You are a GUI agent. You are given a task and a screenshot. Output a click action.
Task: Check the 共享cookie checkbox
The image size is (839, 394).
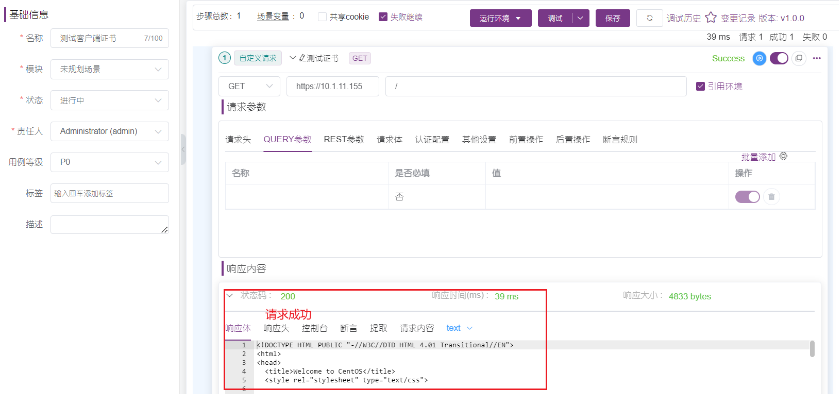pos(323,17)
